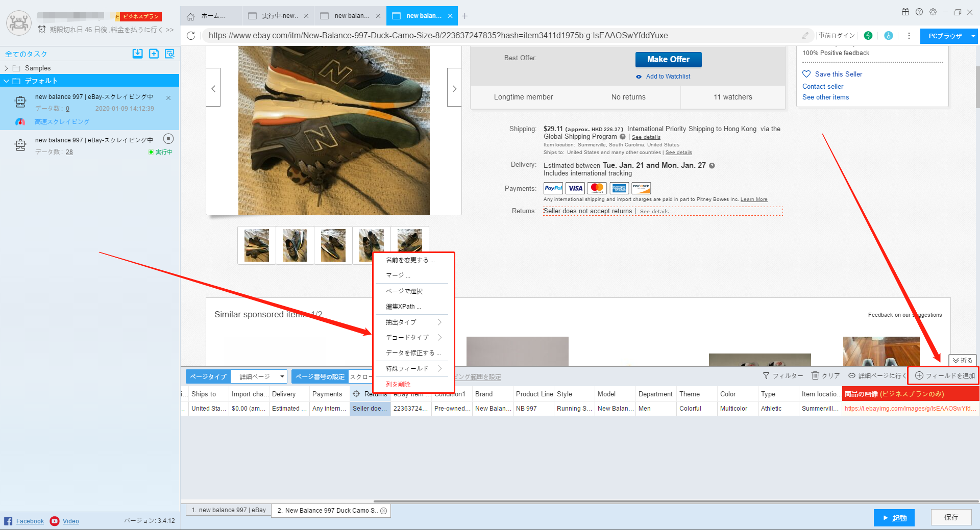Click the new task plus icon
980x530 pixels.
click(154, 54)
